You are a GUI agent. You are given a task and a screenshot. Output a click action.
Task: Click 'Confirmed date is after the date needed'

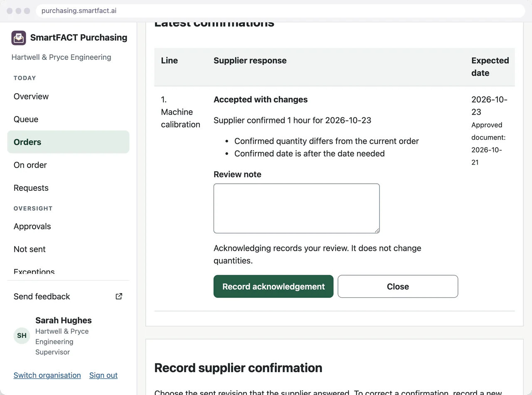click(x=310, y=154)
